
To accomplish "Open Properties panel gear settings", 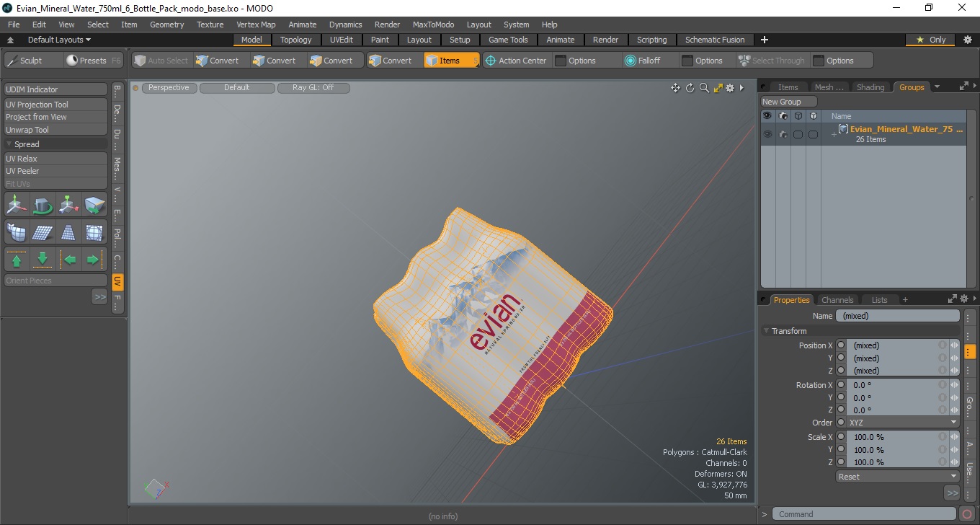I will 963,299.
